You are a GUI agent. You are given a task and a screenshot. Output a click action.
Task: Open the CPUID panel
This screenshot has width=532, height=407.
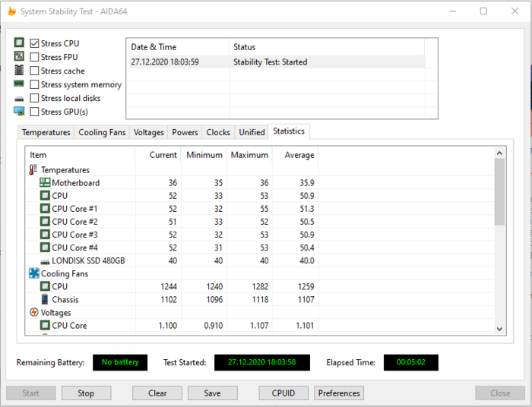(283, 393)
